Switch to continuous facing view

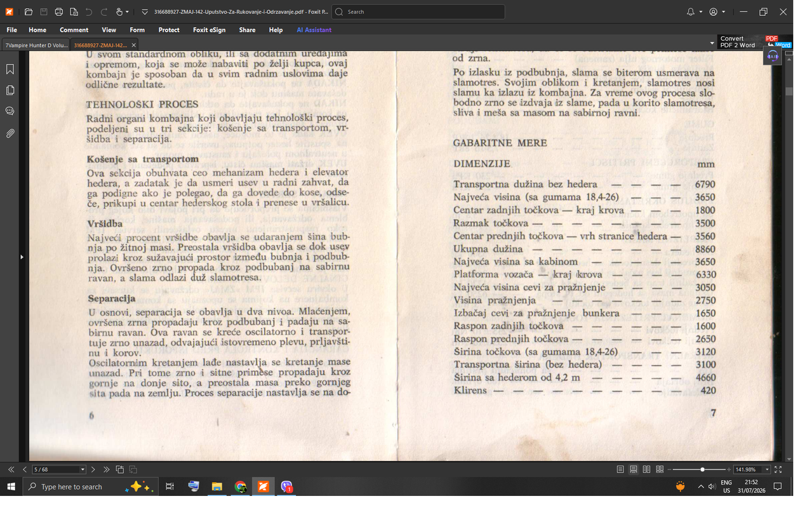(660, 469)
